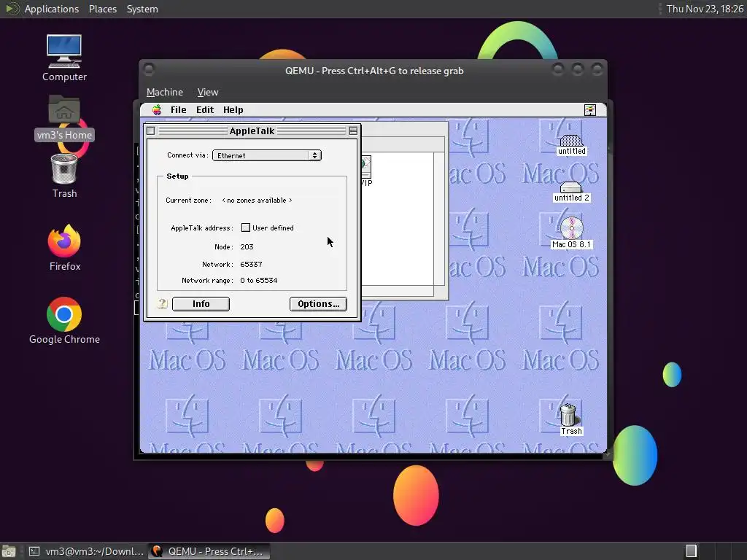Screen dimensions: 747x560
Task: Click the QEMU taskbar item
Action: click(x=209, y=551)
